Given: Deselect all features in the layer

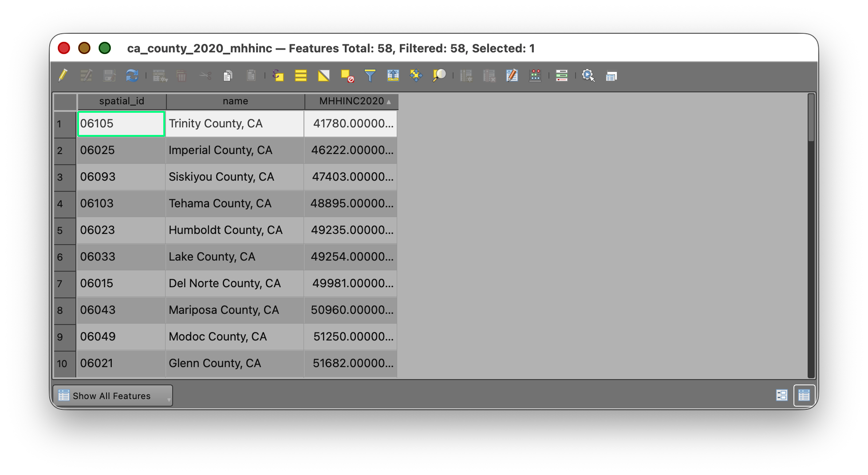Looking at the screenshot, I should click(x=347, y=75).
